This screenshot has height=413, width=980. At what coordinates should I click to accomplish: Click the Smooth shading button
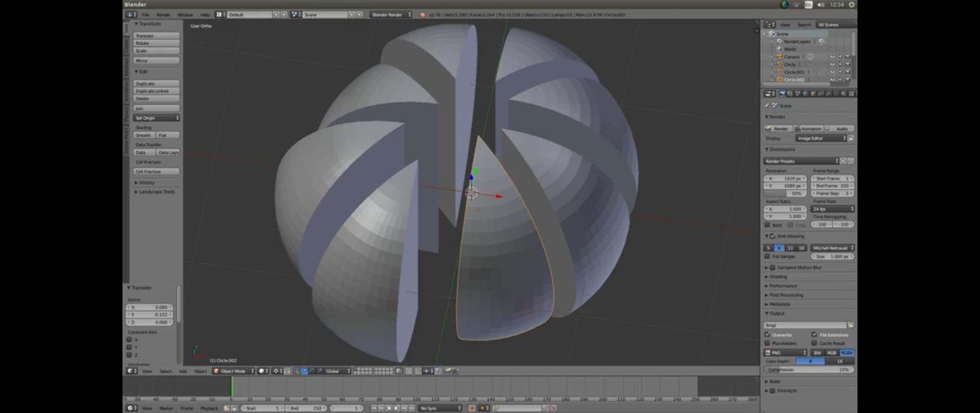144,135
